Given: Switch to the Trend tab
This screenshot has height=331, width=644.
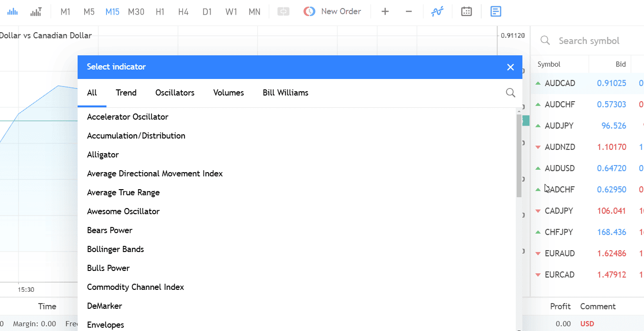Looking at the screenshot, I should [x=126, y=93].
